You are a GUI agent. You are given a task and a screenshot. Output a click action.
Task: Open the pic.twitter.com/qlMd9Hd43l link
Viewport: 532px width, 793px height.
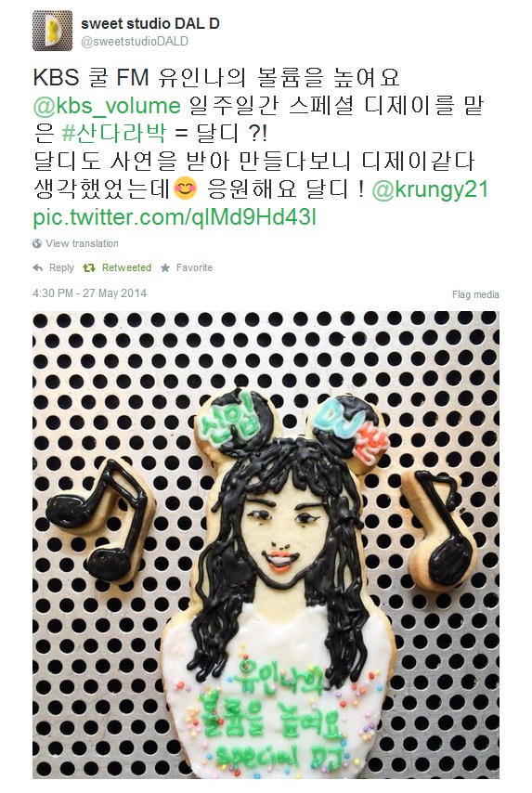coord(175,217)
